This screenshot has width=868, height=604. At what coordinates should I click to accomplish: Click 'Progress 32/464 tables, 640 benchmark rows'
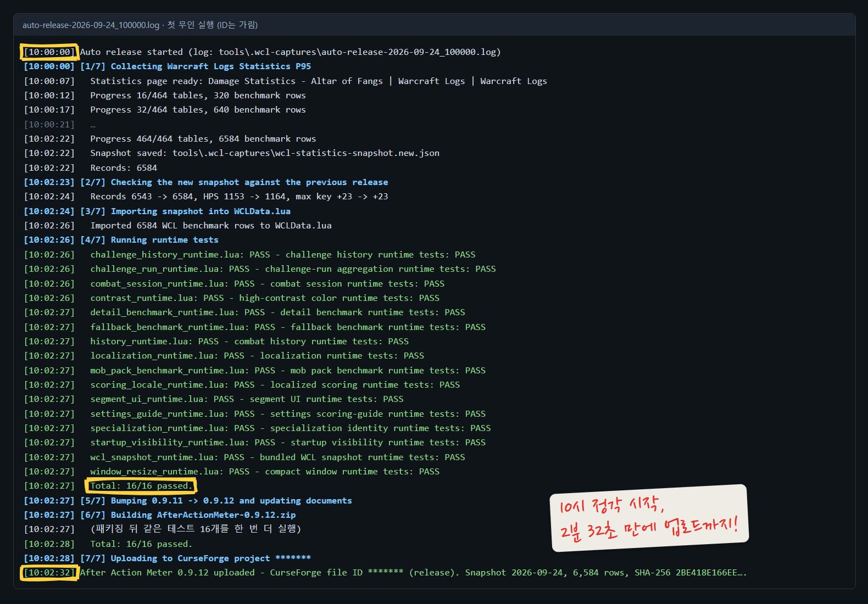coord(165,110)
